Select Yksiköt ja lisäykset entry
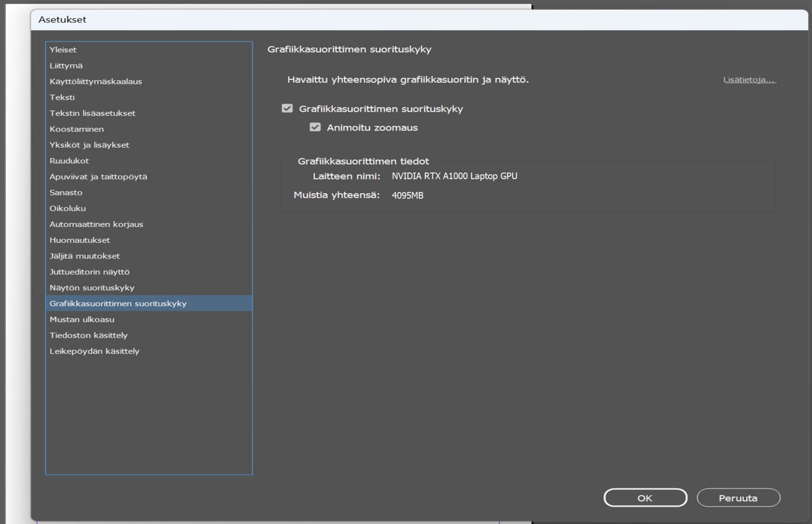Screen dimensions: 812x524 click(89, 145)
